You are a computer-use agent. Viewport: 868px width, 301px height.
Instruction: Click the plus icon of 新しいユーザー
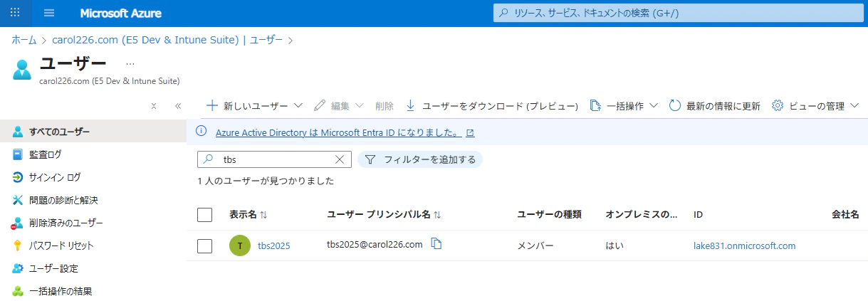click(211, 105)
